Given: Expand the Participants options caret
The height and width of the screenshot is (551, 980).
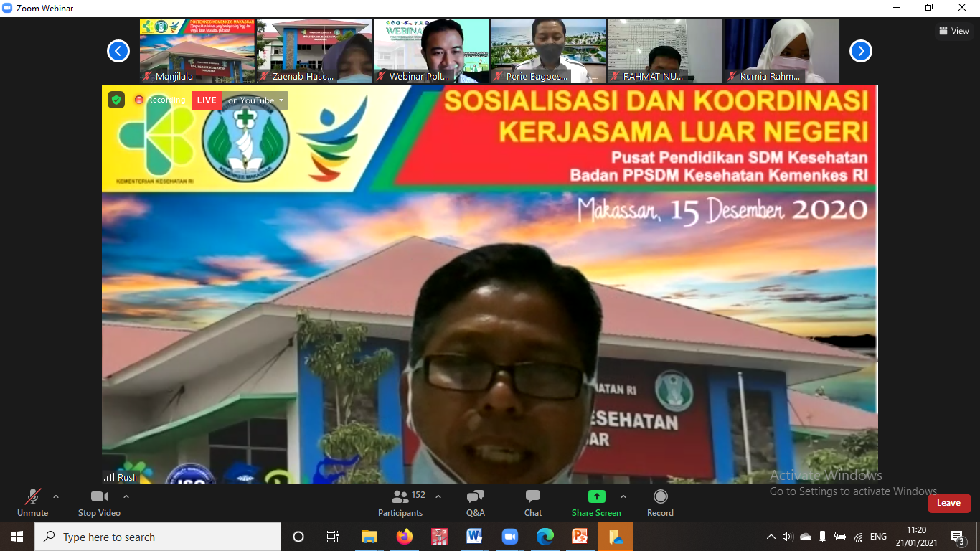Looking at the screenshot, I should pos(438,496).
